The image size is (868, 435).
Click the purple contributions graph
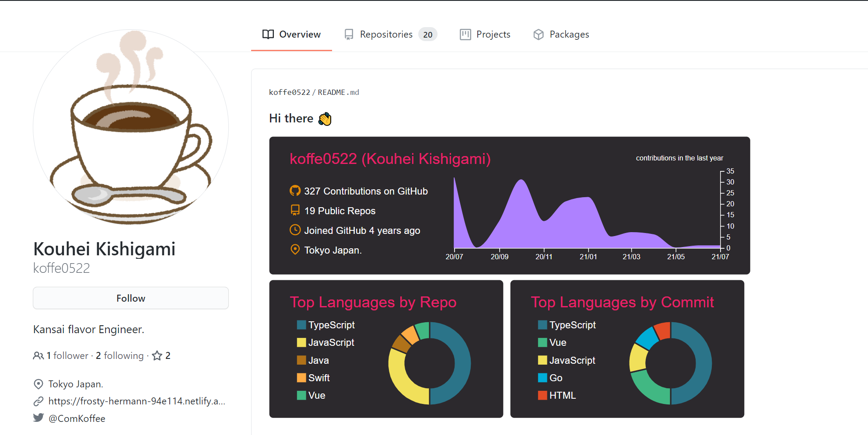pyautogui.click(x=587, y=213)
